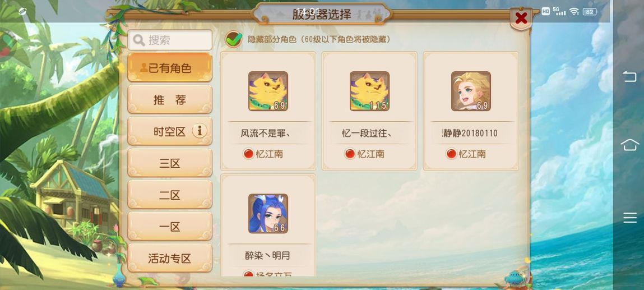Close the 服务器选择 dialog with red X
The height and width of the screenshot is (290, 644).
521,19
